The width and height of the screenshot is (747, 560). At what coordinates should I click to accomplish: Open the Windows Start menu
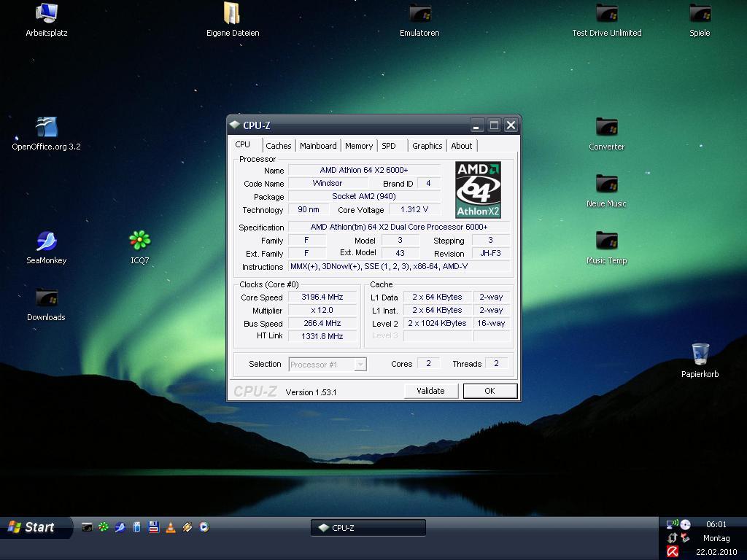(x=36, y=527)
